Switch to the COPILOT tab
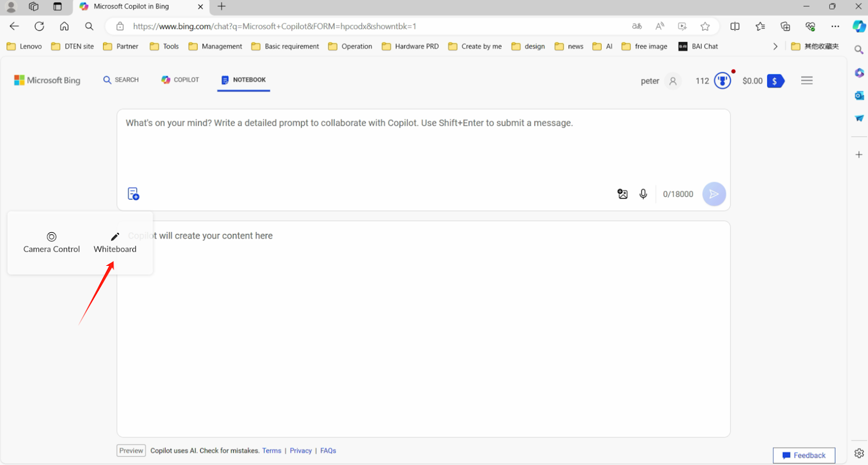This screenshot has height=465, width=868. tap(180, 80)
